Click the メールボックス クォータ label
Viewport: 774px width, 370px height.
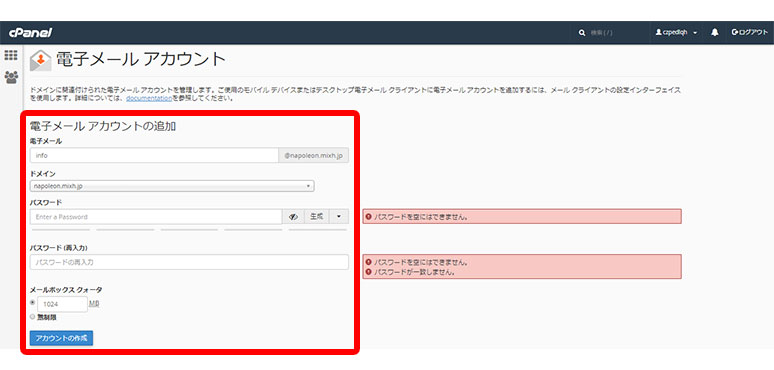66,290
